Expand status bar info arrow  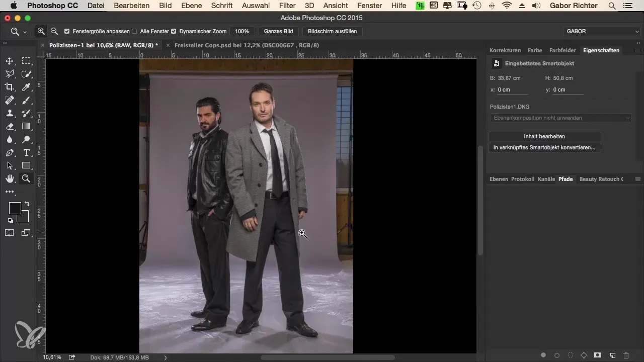coord(165,357)
